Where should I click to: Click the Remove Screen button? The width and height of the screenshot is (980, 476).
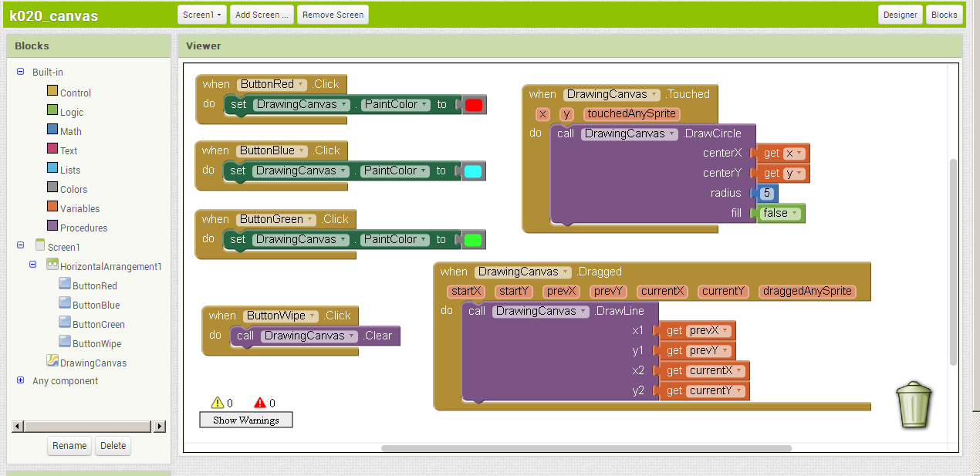[333, 15]
